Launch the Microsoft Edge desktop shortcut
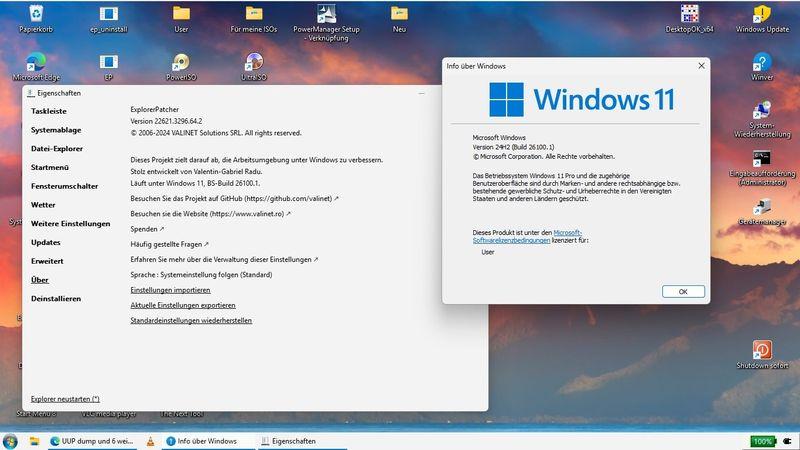The width and height of the screenshot is (800, 450). click(x=36, y=66)
